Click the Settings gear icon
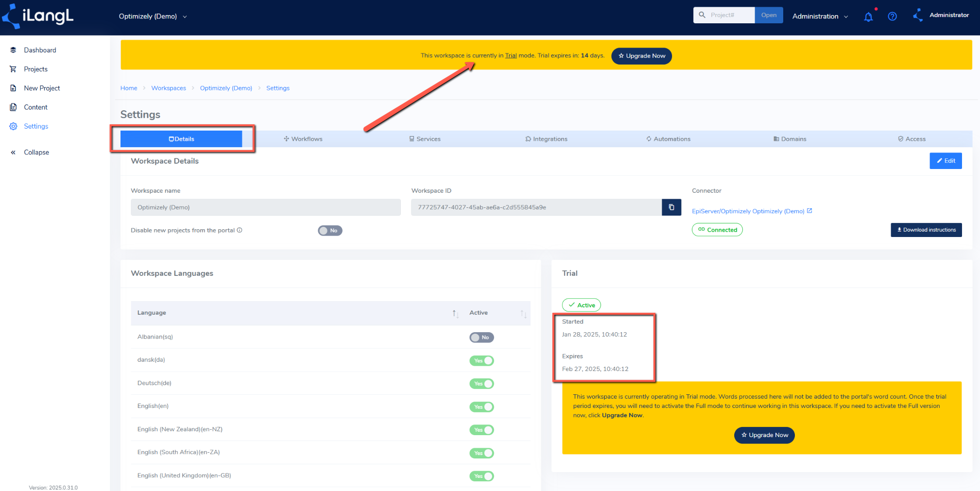The image size is (980, 491). coord(13,126)
